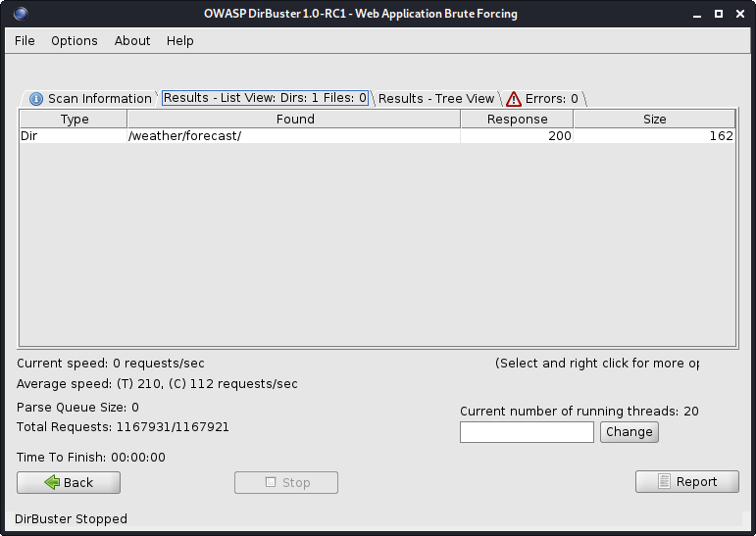Click the disabled Stop button
Viewport: 756px width, 536px height.
(286, 482)
